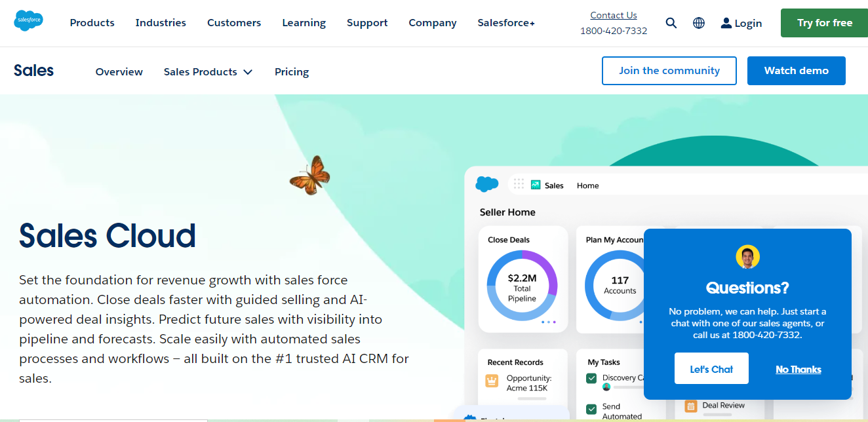Click Opportunity: Acme 115K record

(529, 383)
